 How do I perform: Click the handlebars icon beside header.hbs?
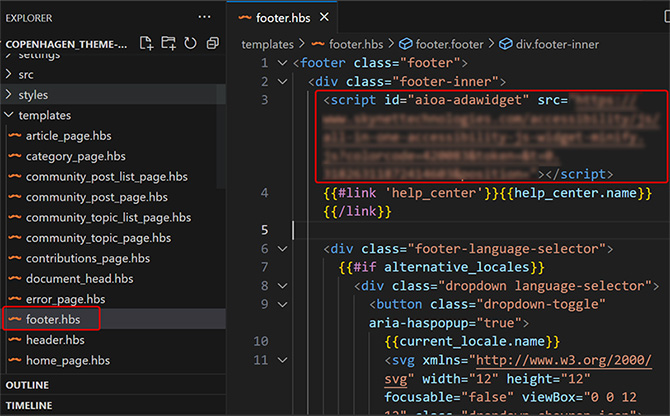click(x=14, y=341)
